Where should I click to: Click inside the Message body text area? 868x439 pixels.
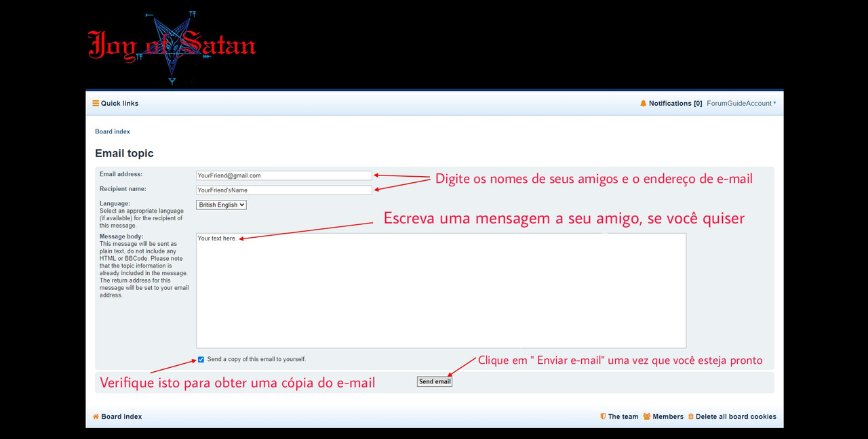click(441, 291)
